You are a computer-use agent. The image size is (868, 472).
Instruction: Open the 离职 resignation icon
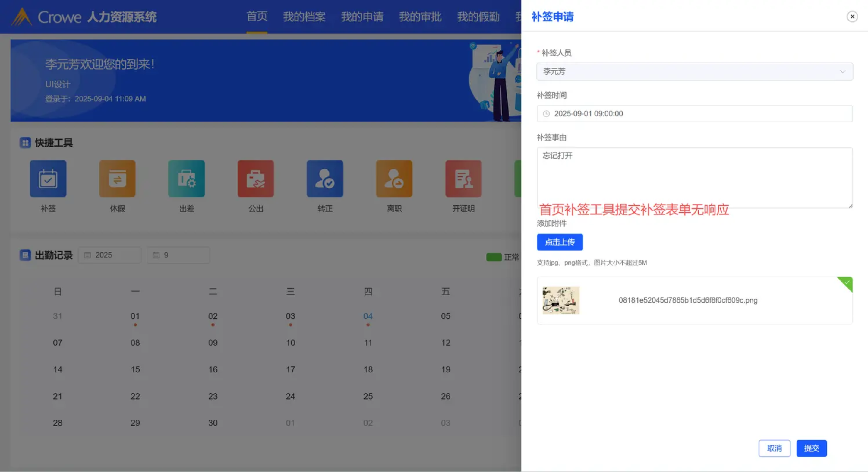pyautogui.click(x=394, y=179)
